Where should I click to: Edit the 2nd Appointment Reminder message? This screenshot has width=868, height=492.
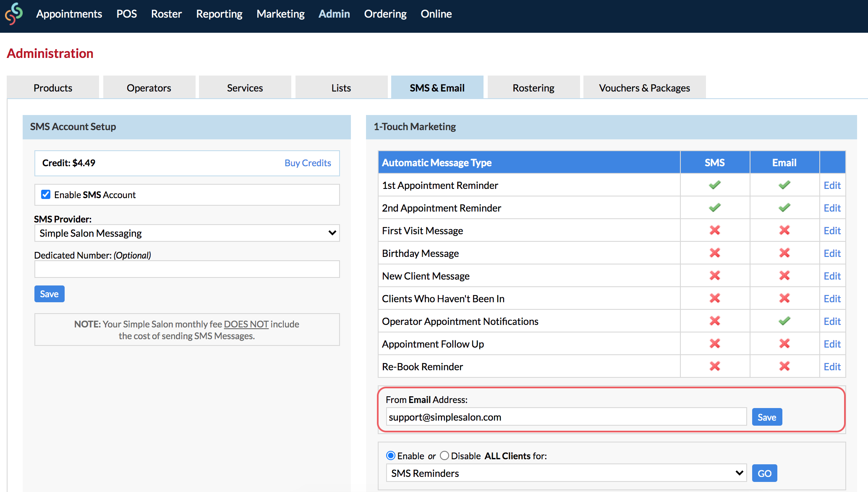(832, 208)
